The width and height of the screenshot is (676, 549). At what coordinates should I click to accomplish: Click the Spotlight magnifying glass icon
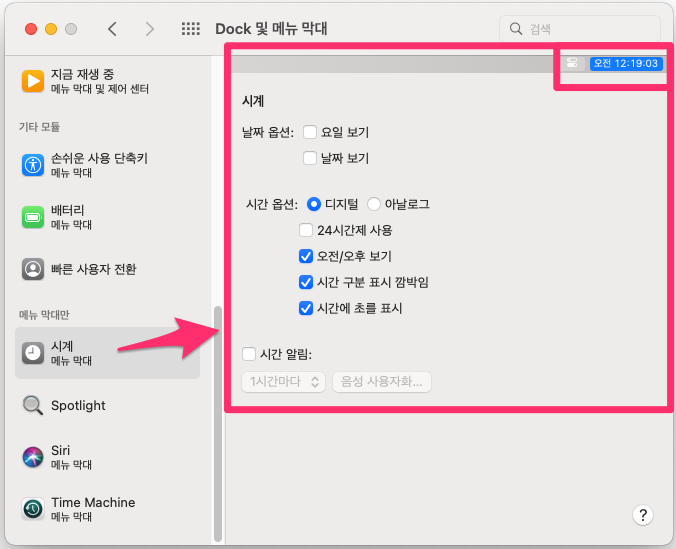pyautogui.click(x=33, y=405)
